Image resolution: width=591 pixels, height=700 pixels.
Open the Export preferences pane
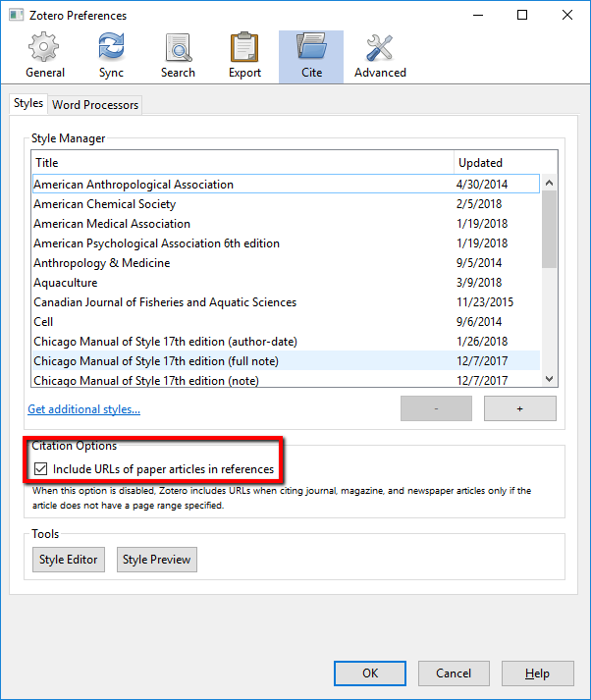click(x=244, y=57)
